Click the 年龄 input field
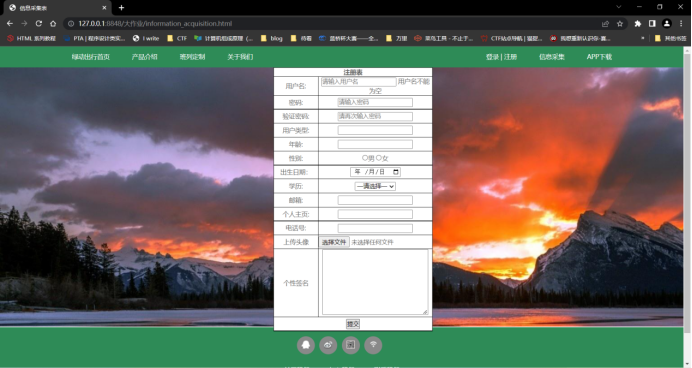 375,144
